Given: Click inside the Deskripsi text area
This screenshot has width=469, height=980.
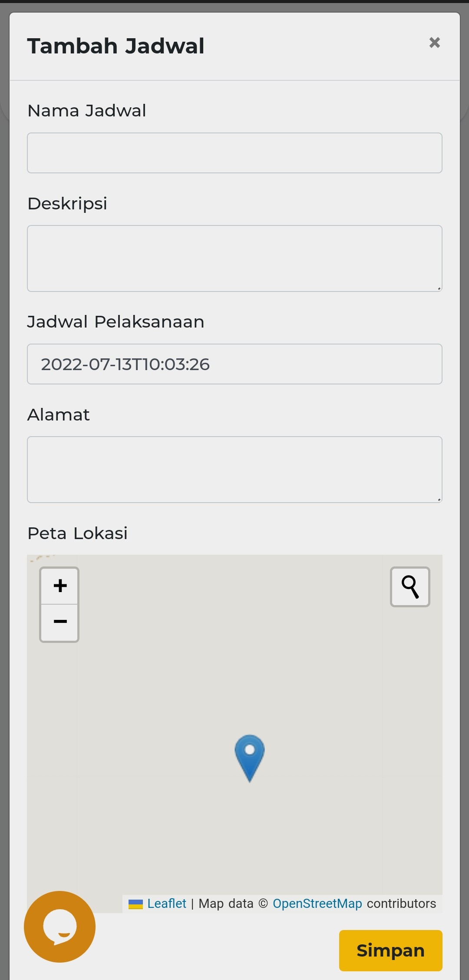Looking at the screenshot, I should tap(234, 258).
